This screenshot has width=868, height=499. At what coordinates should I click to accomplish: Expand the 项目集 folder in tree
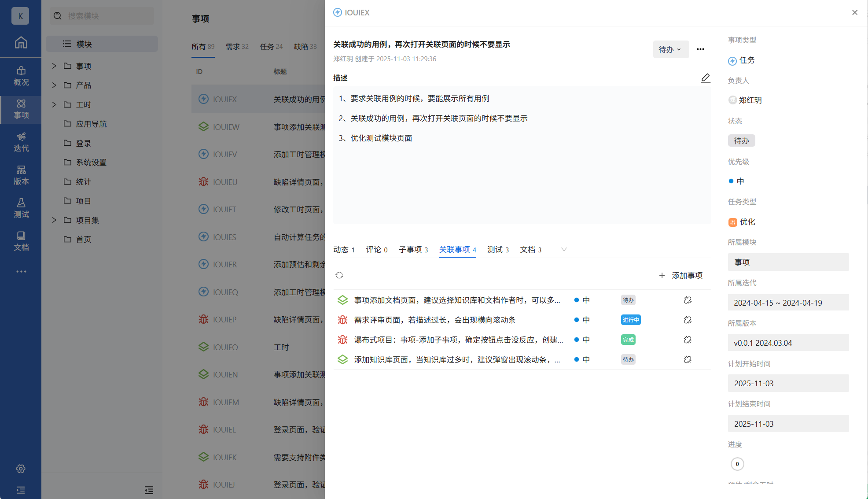pos(54,220)
